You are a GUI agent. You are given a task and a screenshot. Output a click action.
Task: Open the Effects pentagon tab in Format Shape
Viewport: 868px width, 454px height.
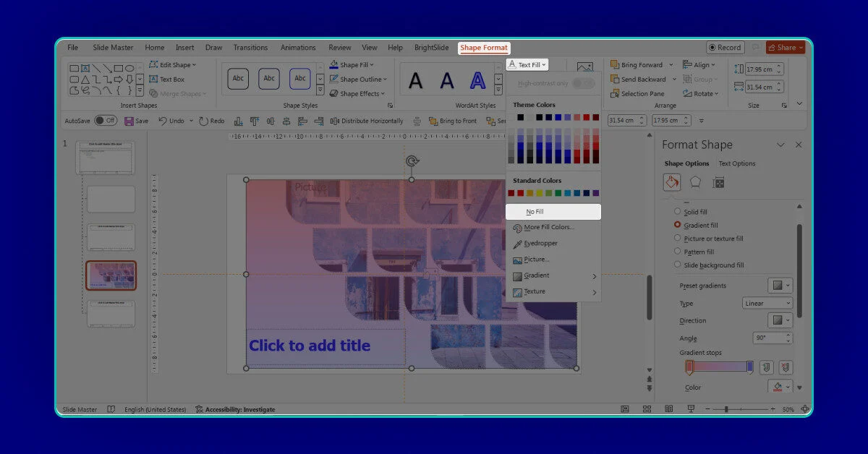click(695, 182)
